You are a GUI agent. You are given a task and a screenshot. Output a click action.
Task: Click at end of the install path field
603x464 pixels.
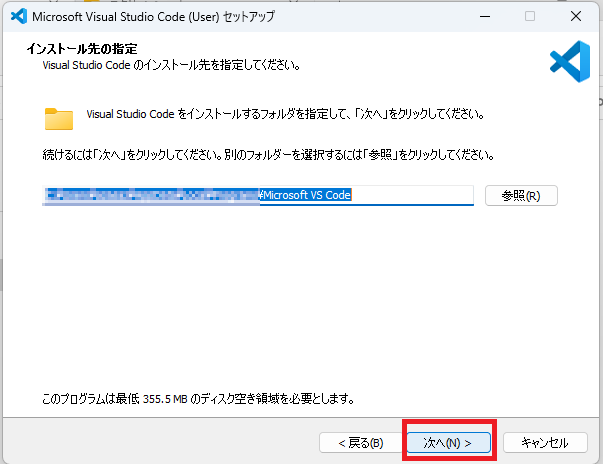tap(420, 195)
